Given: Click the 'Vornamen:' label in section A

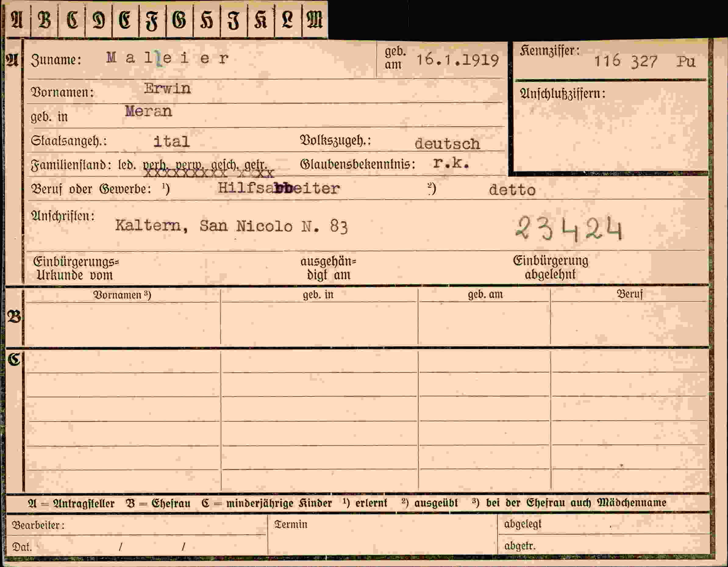Looking at the screenshot, I should [x=62, y=92].
